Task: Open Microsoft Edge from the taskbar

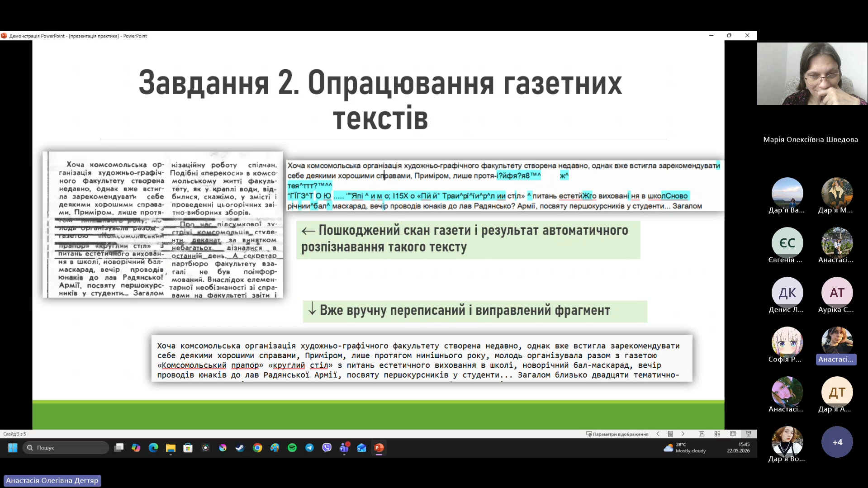Action: coord(153,448)
